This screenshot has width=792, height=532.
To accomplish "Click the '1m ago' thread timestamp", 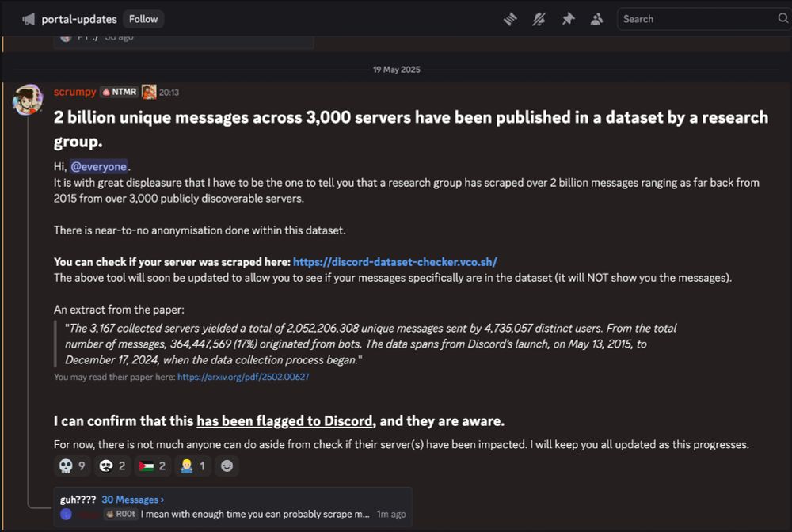I will click(391, 515).
